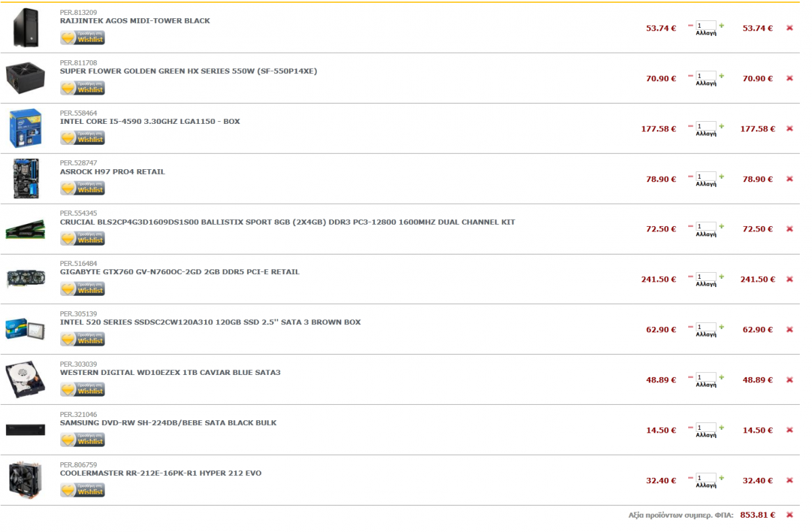Viewport: 812px width, 532px height.
Task: Decrease quantity of ASRock H97 Pro4
Action: coord(691,176)
